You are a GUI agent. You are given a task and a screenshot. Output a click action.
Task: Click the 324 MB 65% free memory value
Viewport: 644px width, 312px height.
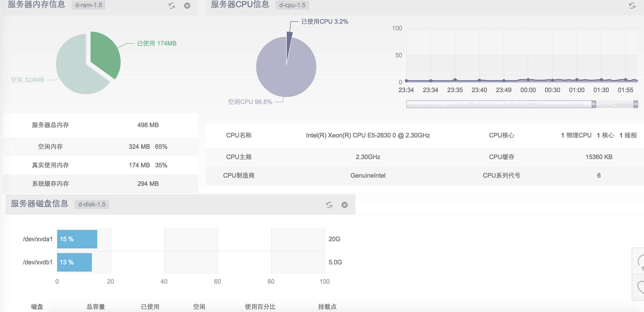[148, 146]
